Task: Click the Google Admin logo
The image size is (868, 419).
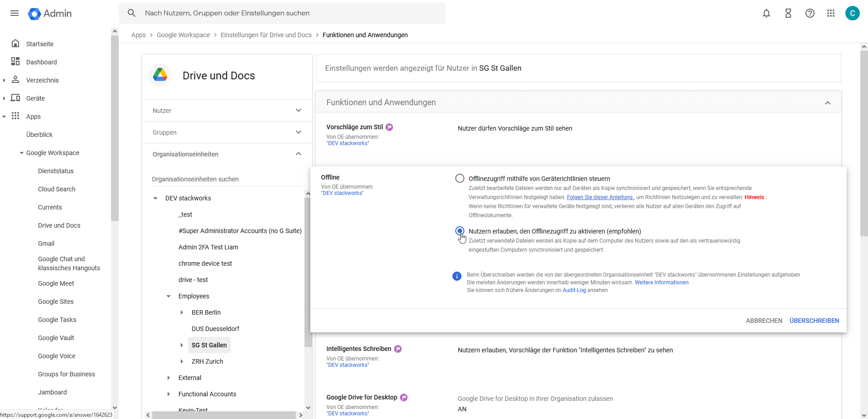Action: point(50,14)
